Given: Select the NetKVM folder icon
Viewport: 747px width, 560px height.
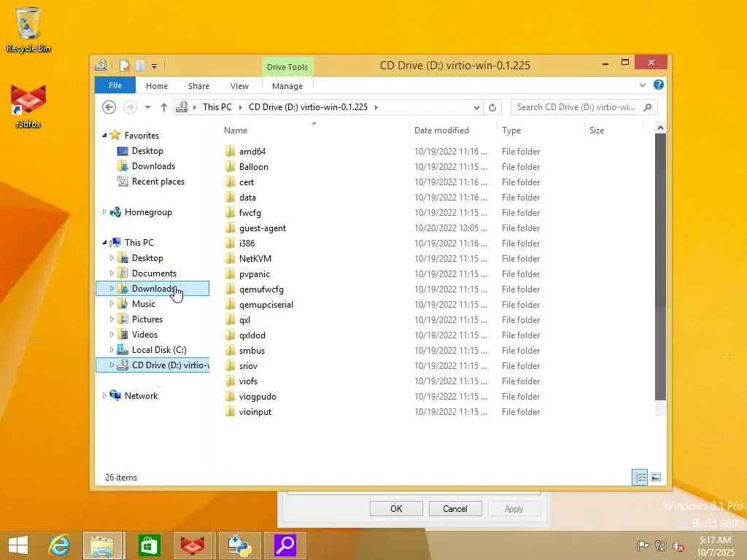Looking at the screenshot, I should (230, 259).
